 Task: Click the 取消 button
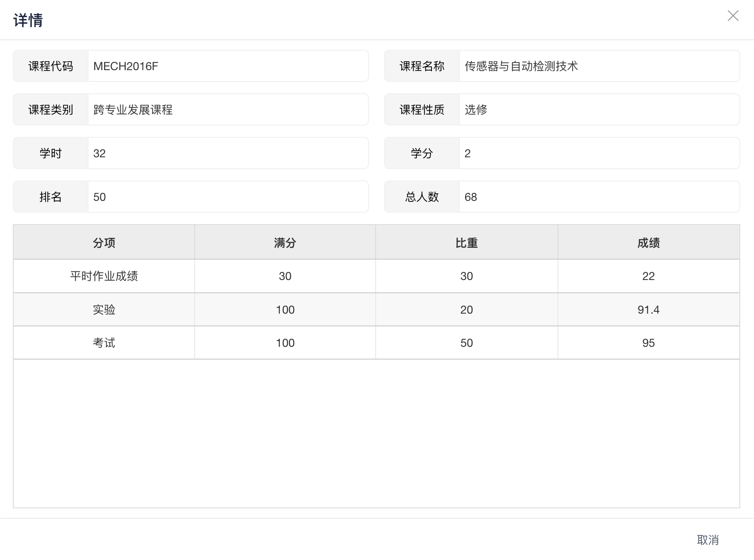point(708,540)
